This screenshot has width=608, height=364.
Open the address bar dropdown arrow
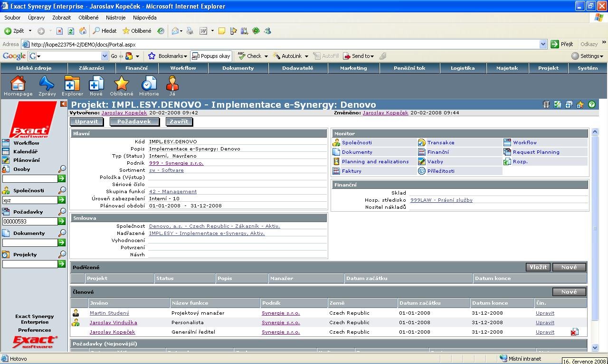[543, 44]
